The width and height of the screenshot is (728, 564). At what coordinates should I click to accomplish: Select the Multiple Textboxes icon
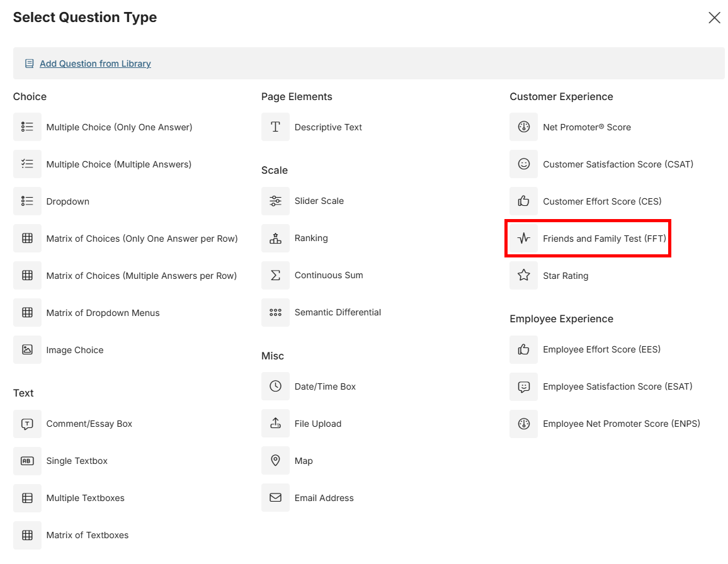point(27,498)
